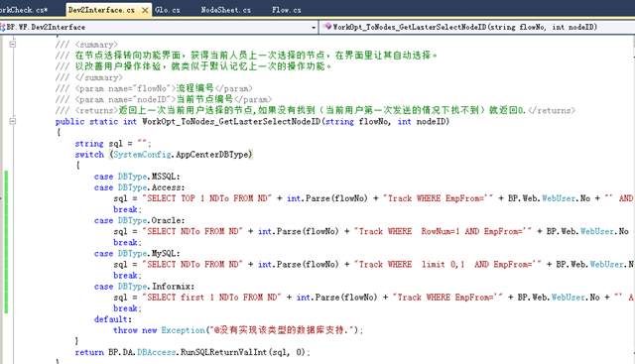Open the Glo.cs tab
This screenshot has width=635, height=364.
[168, 10]
